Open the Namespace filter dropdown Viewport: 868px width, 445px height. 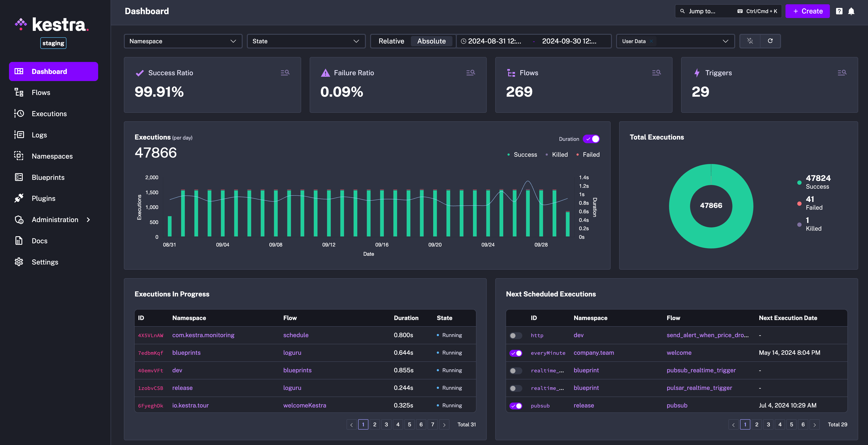[x=183, y=41]
